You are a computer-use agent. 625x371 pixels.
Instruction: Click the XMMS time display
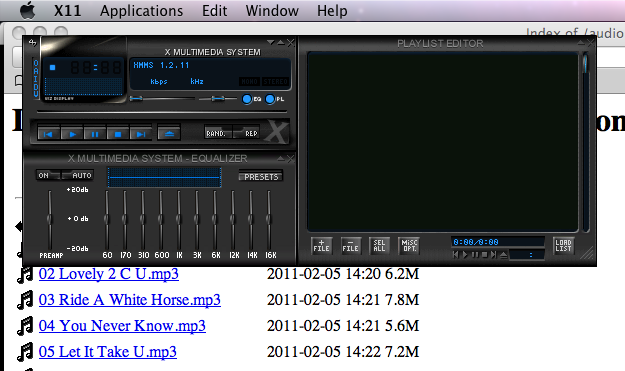point(96,67)
